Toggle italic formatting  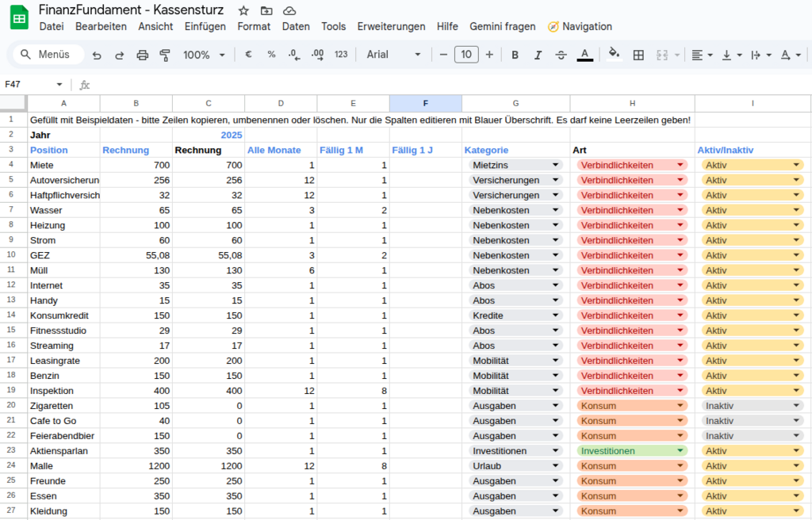538,55
